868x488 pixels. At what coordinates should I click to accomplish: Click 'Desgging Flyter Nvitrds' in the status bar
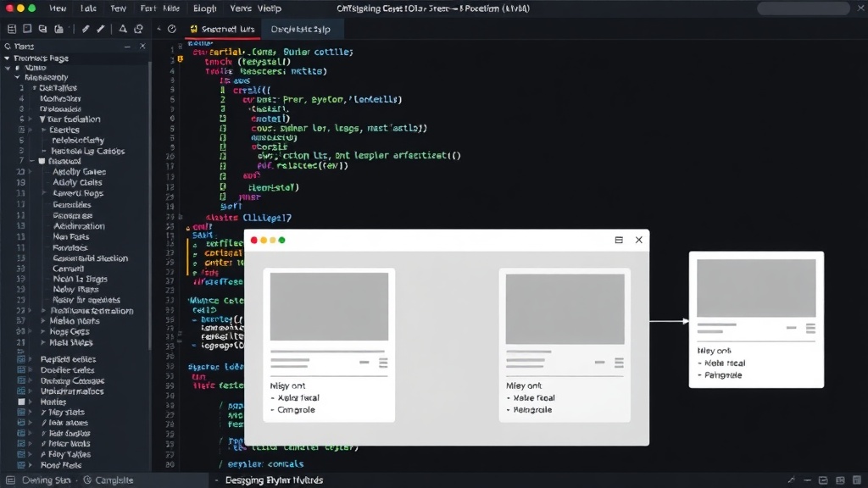(274, 480)
